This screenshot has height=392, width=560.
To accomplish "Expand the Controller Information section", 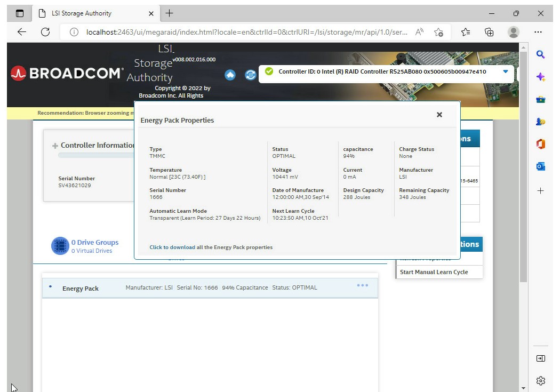I will point(55,146).
